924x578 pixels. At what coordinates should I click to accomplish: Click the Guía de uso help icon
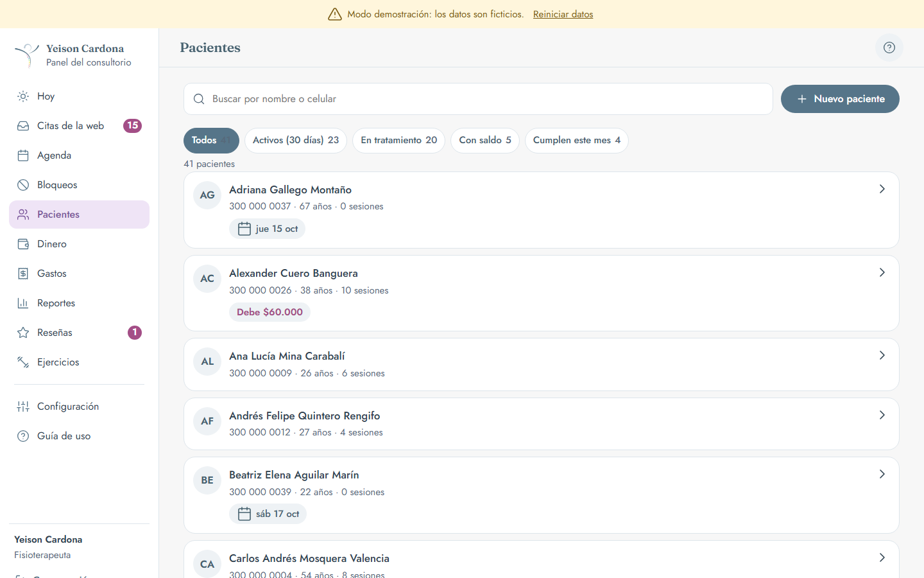(x=23, y=436)
